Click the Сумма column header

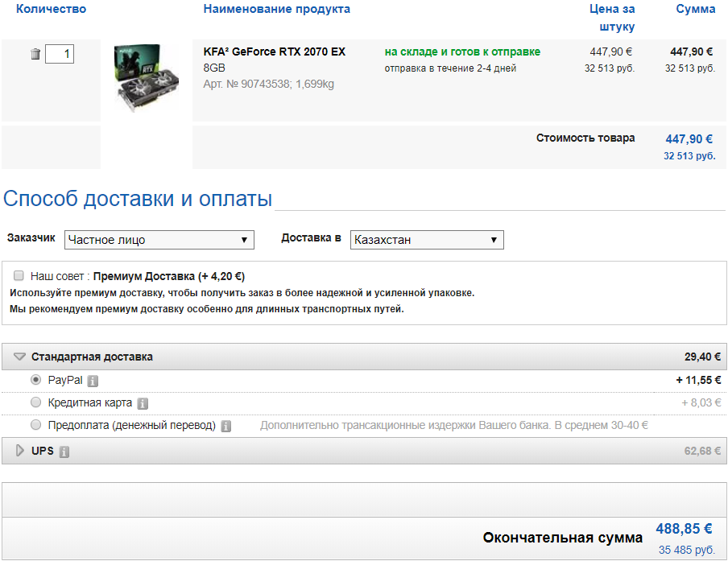tap(696, 10)
